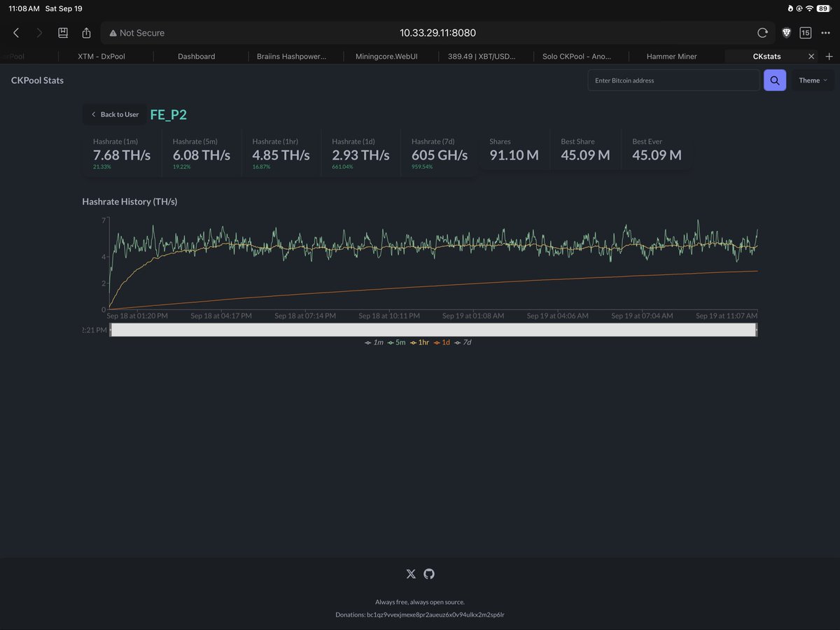The height and width of the screenshot is (630, 840).
Task: Grab the left handle of zoom slider
Action: [111, 330]
